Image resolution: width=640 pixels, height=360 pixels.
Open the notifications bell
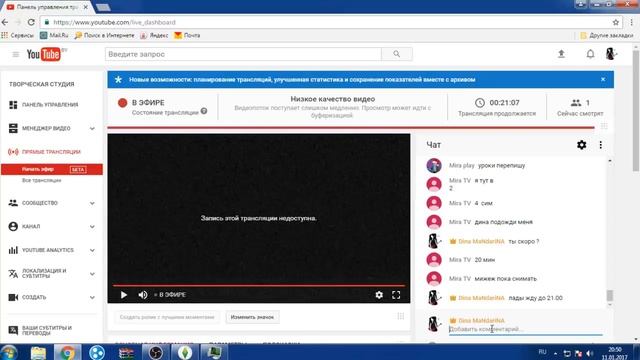coord(590,54)
